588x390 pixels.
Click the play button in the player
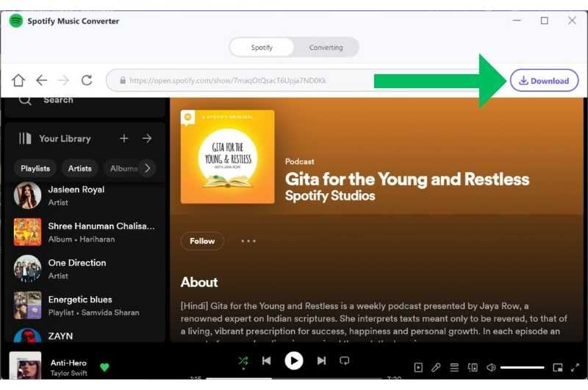click(294, 361)
